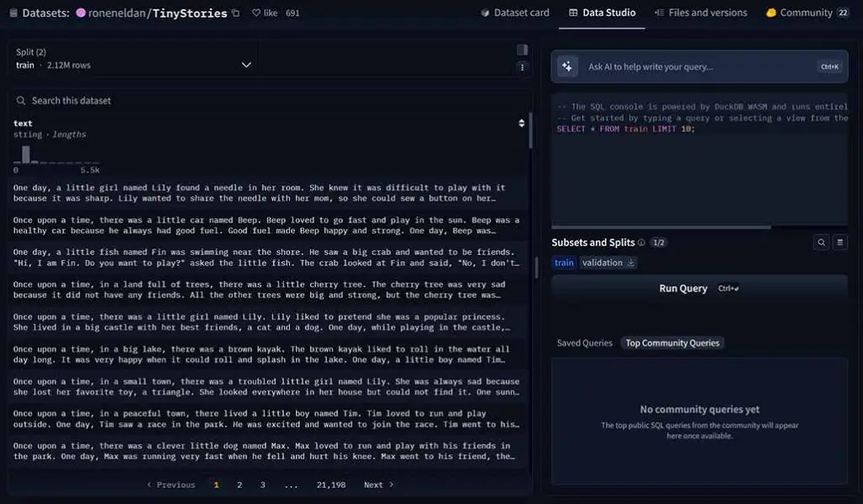The width and height of the screenshot is (863, 504).
Task: Select the row about fish named Fin
Action: click(x=269, y=258)
